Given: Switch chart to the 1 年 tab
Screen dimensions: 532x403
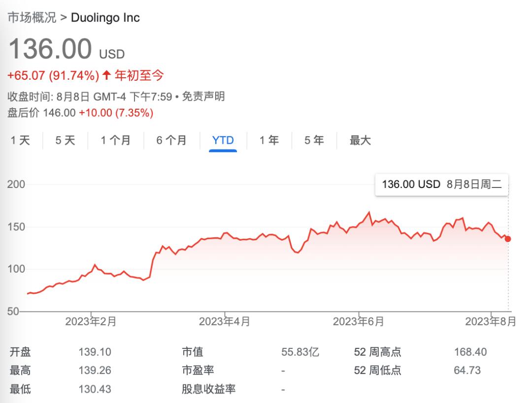Looking at the screenshot, I should pos(269,140).
